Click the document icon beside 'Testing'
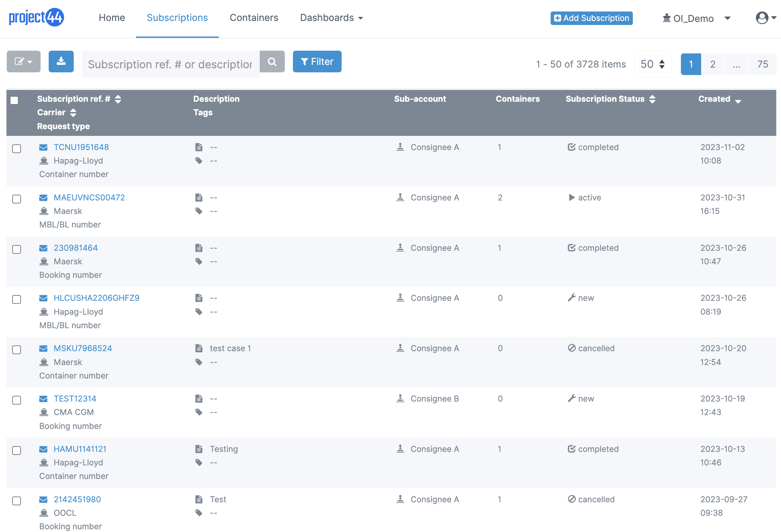This screenshot has width=781, height=532. coord(199,449)
